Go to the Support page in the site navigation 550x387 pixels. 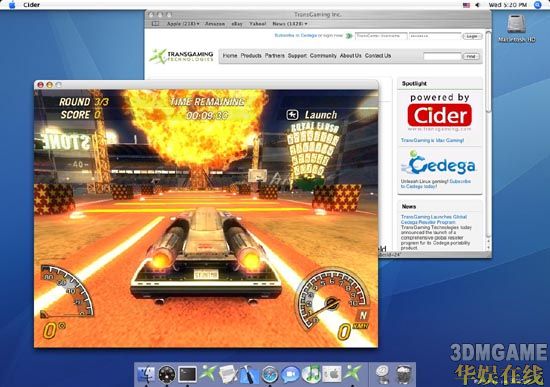297,55
